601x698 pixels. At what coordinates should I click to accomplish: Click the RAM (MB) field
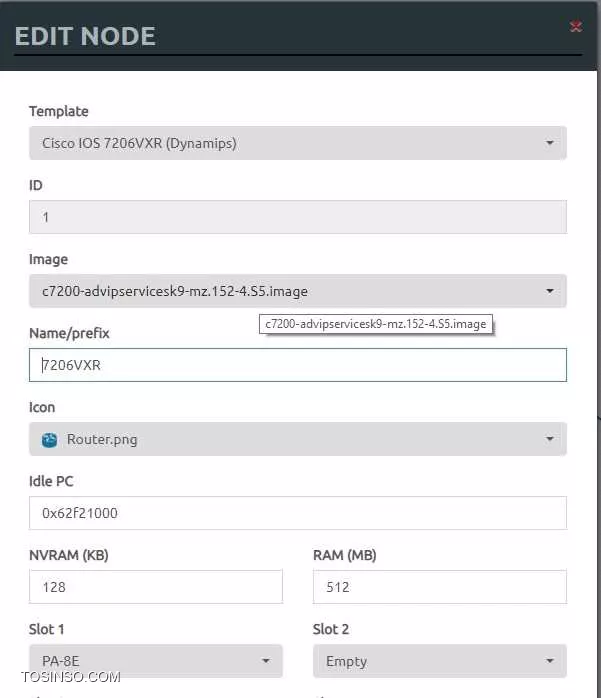(439, 587)
